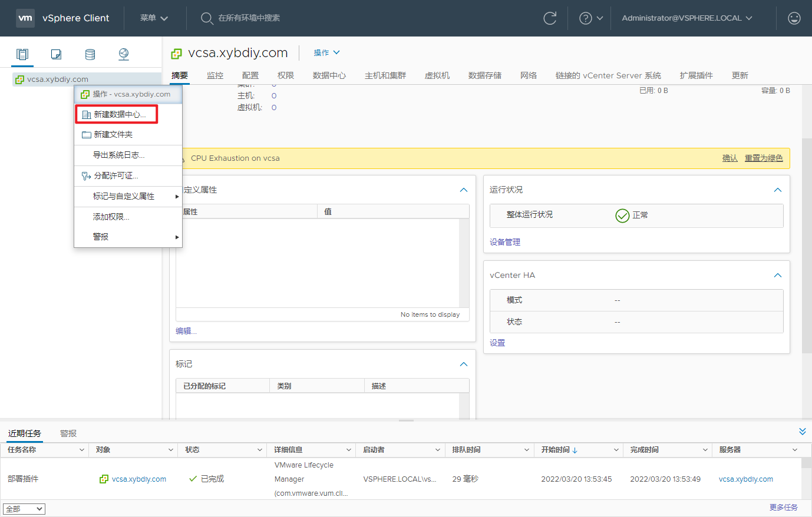This screenshot has height=517, width=812.
Task: Open the 全部 task filter dropdown
Action: tap(24, 508)
